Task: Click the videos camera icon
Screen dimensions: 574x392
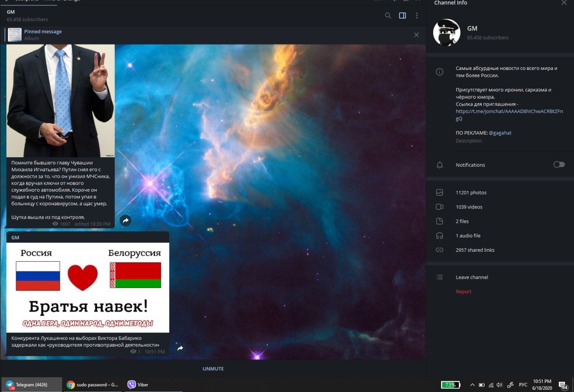Action: pos(439,207)
